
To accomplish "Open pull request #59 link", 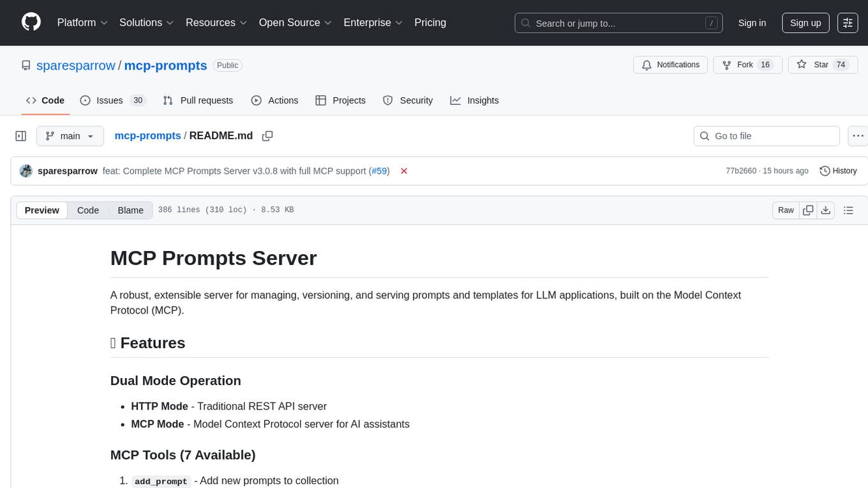I will pos(379,171).
